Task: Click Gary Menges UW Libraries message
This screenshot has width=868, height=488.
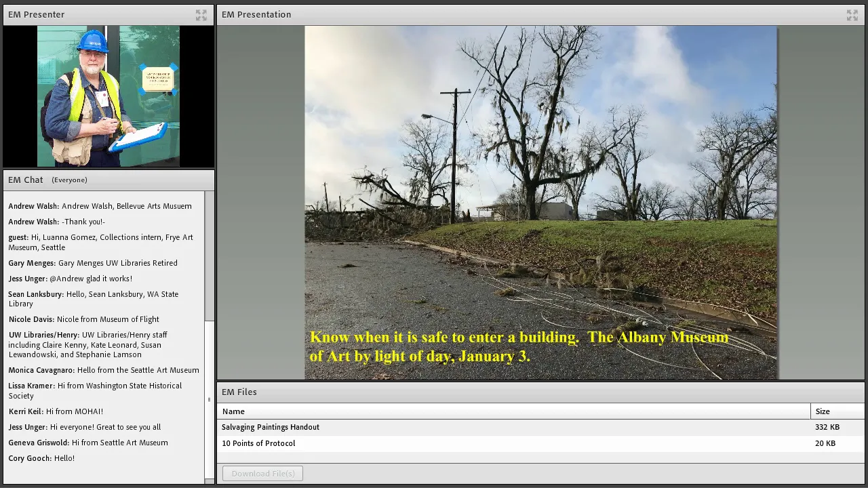Action: click(x=93, y=263)
